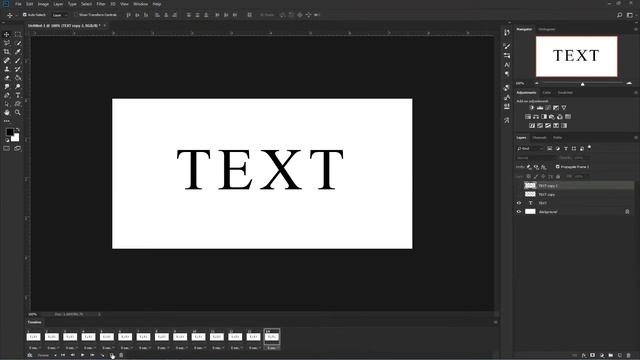Click the Navigator zoom slider handle

(582, 84)
